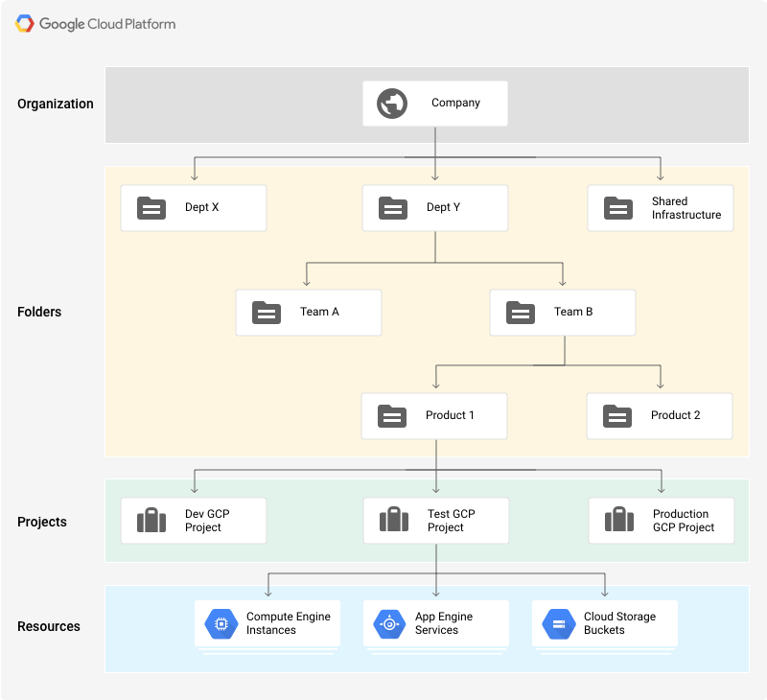Select the Team B folder node

[563, 312]
